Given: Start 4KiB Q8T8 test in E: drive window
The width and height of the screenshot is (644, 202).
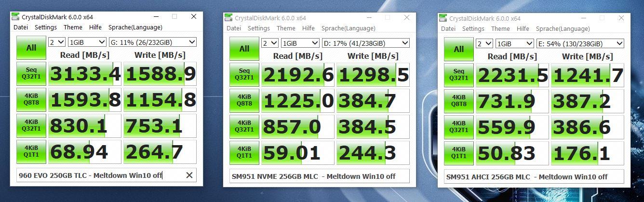Looking at the screenshot, I should coord(459,101).
